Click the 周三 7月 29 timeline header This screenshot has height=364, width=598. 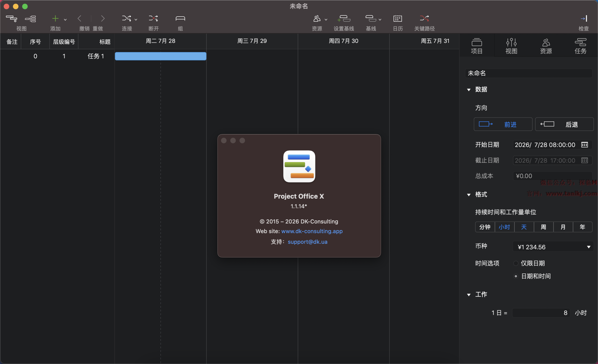tap(252, 41)
